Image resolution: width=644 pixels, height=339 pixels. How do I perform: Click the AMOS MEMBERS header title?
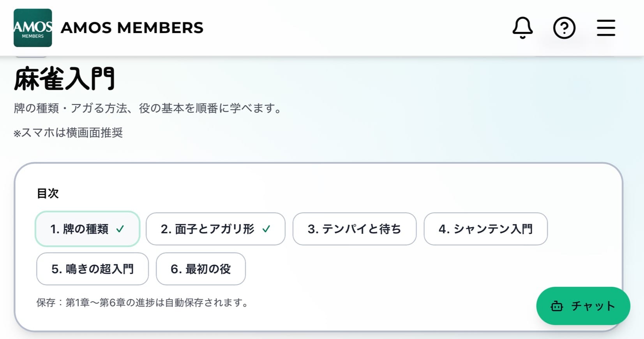(x=132, y=28)
